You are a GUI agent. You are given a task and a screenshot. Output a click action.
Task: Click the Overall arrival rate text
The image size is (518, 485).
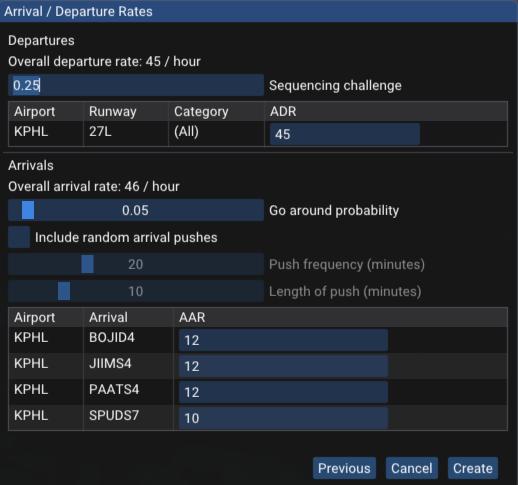tap(94, 187)
